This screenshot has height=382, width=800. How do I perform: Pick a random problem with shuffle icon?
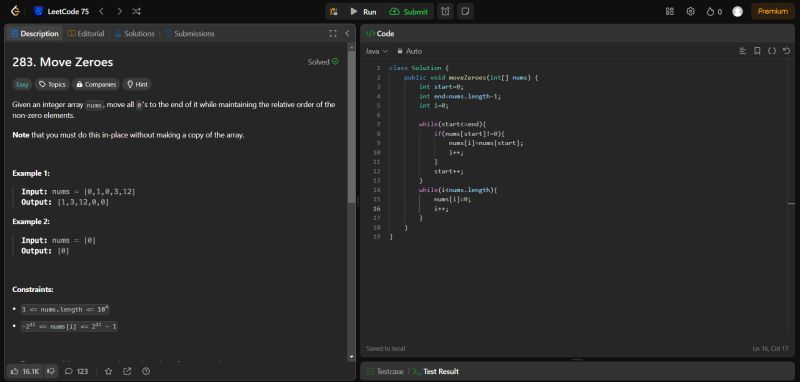[136, 11]
